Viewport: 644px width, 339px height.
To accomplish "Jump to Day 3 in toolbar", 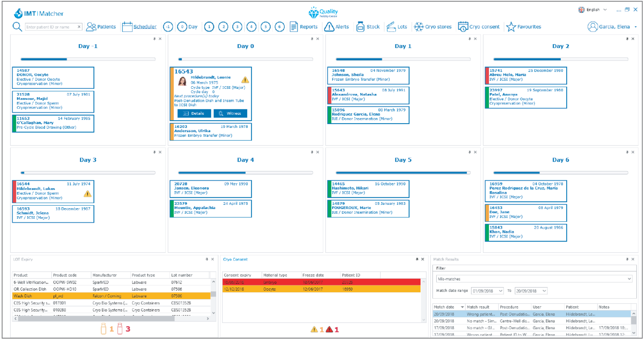I will tap(237, 27).
